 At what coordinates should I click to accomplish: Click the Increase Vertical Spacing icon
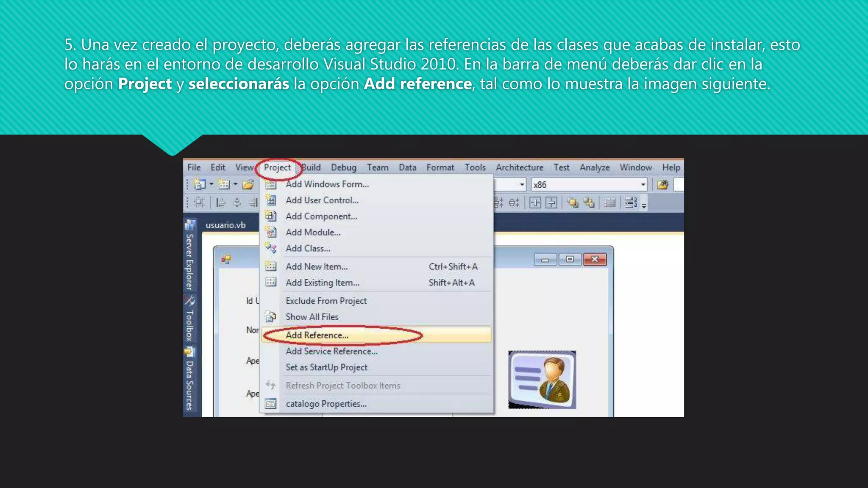[499, 203]
